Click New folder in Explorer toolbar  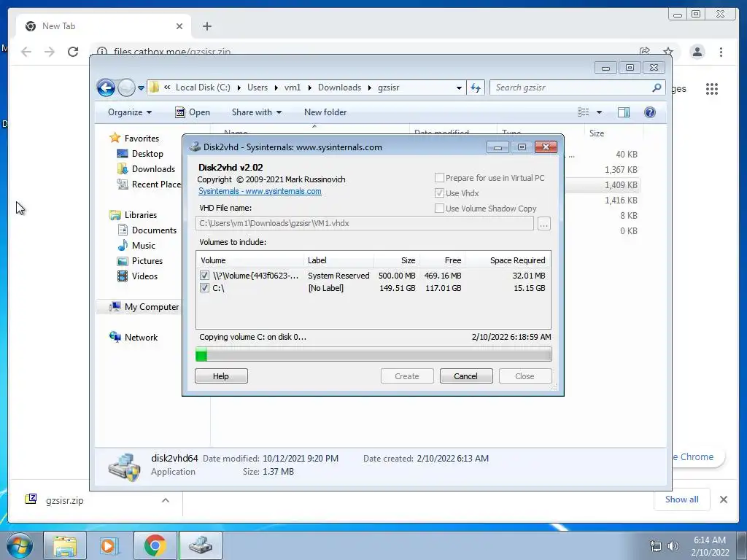(x=325, y=112)
